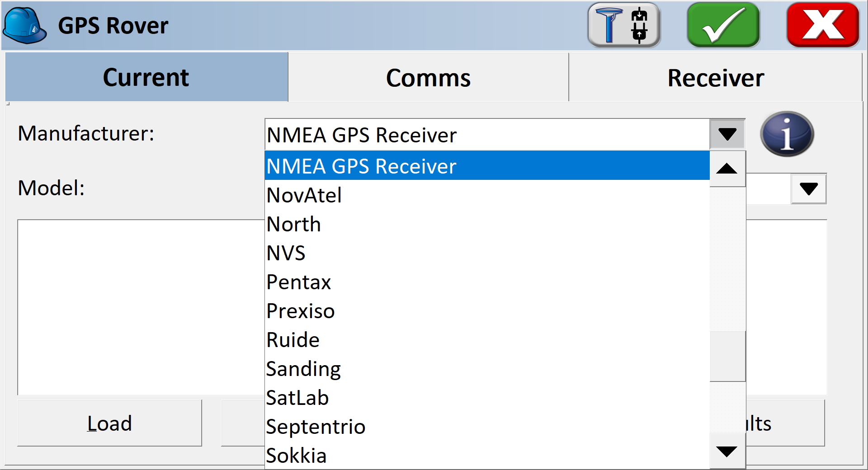Click the Load button
Image resolution: width=868 pixels, height=470 pixels.
[109, 423]
